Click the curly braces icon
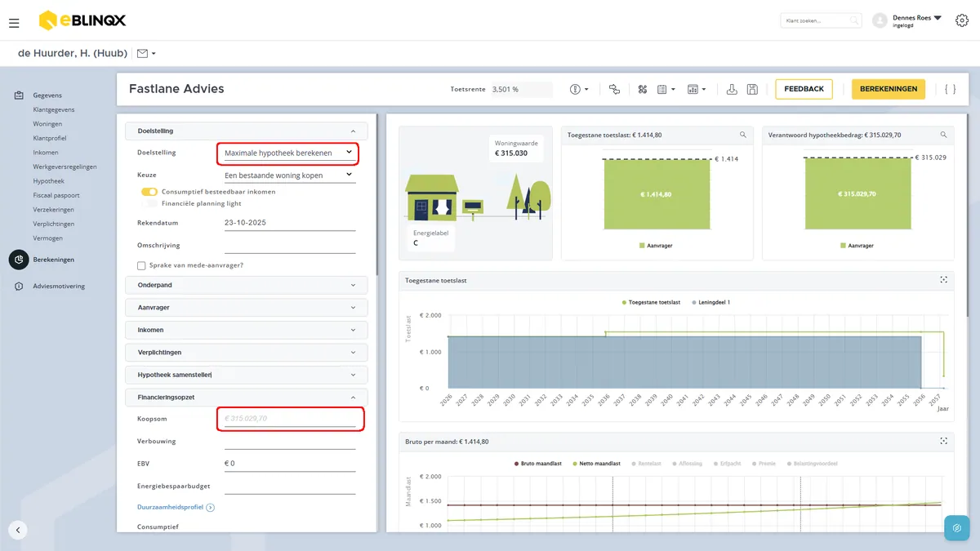This screenshot has height=551, width=980. click(950, 89)
